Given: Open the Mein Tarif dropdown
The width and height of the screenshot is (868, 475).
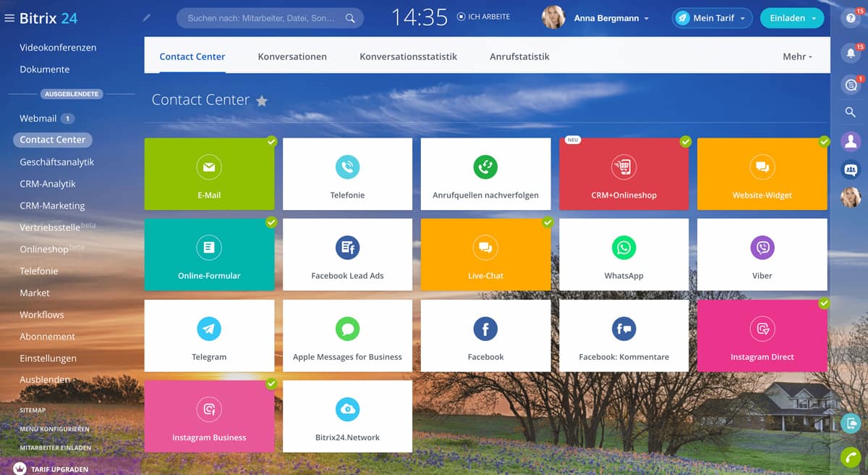Looking at the screenshot, I should pos(712,18).
